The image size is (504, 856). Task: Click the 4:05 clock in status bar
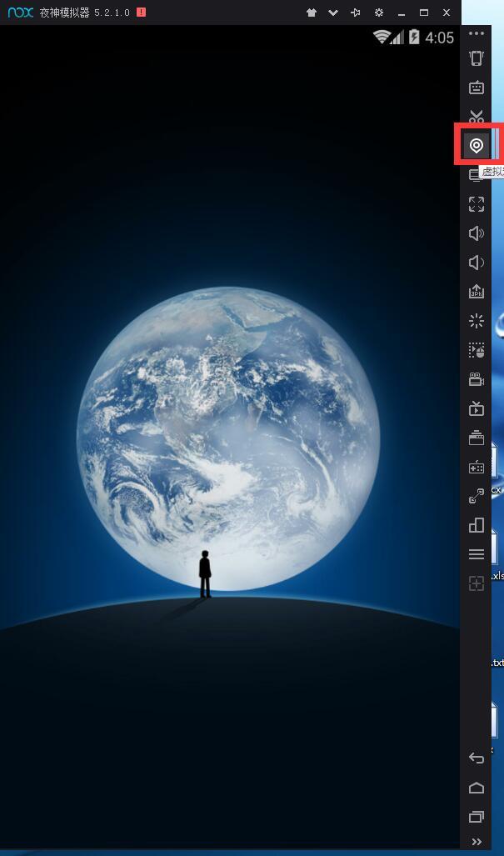(x=439, y=38)
